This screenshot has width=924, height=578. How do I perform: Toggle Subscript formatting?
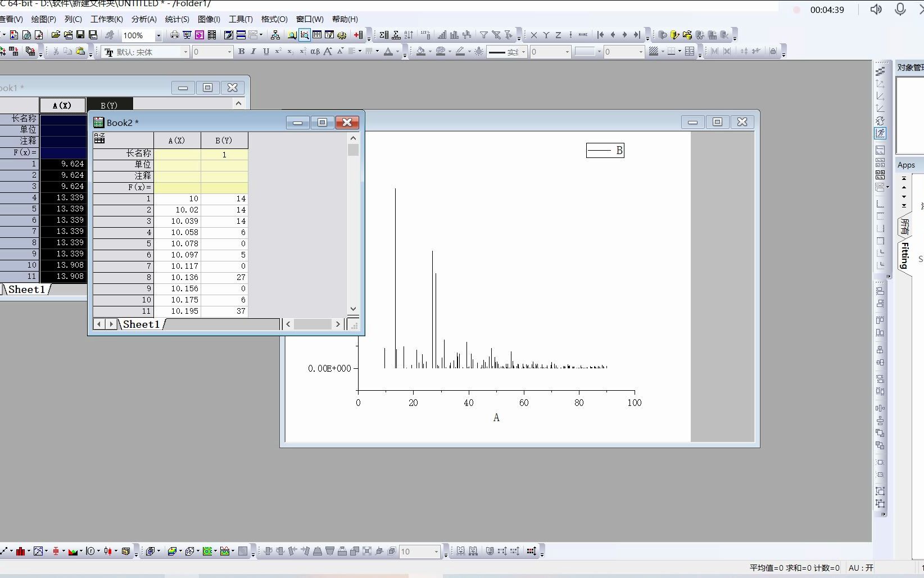pos(291,52)
